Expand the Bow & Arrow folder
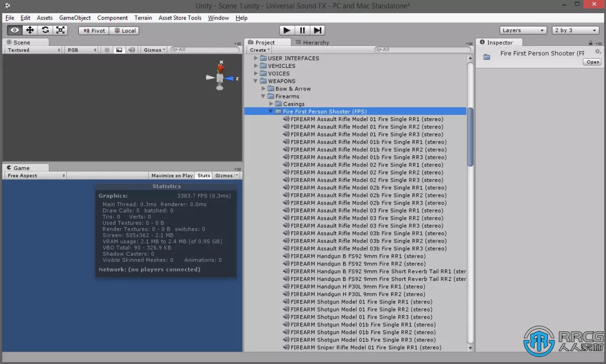The height and width of the screenshot is (364, 606). [264, 89]
